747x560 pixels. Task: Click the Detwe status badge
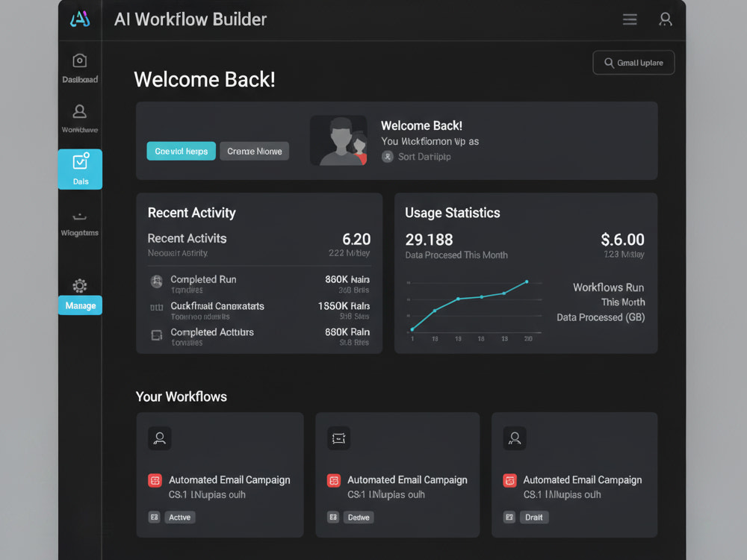(x=359, y=517)
